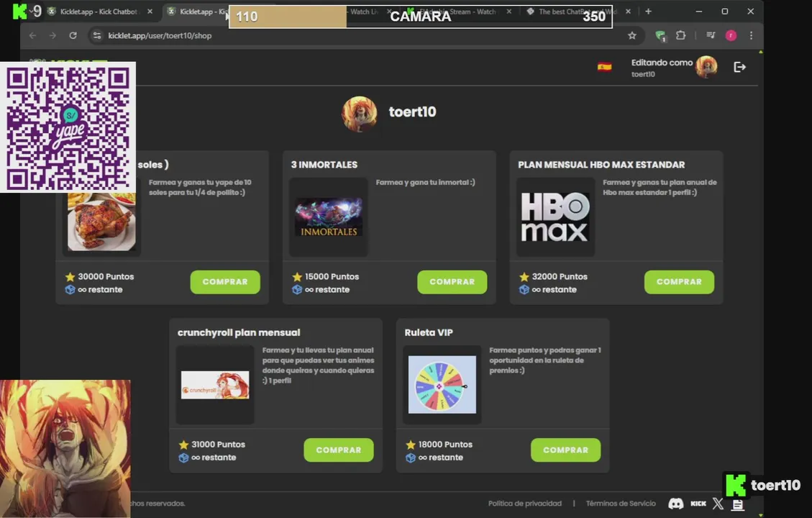Open the browser Extensions puzzle icon
This screenshot has height=518, width=812.
pos(681,36)
